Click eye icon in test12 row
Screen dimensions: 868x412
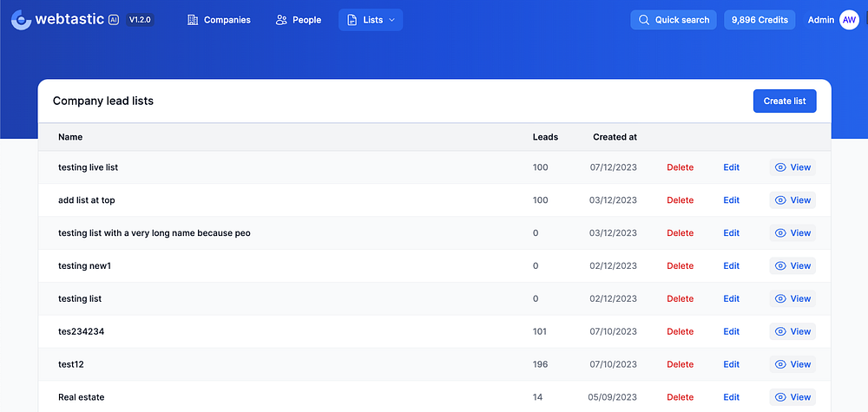(x=780, y=364)
